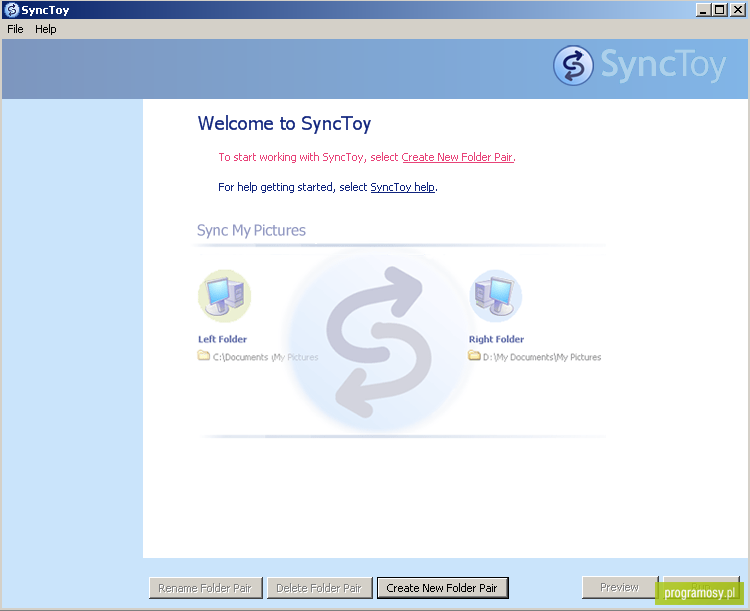Minimize the SyncToy window
Viewport: 750px width, 611px height.
coord(703,10)
